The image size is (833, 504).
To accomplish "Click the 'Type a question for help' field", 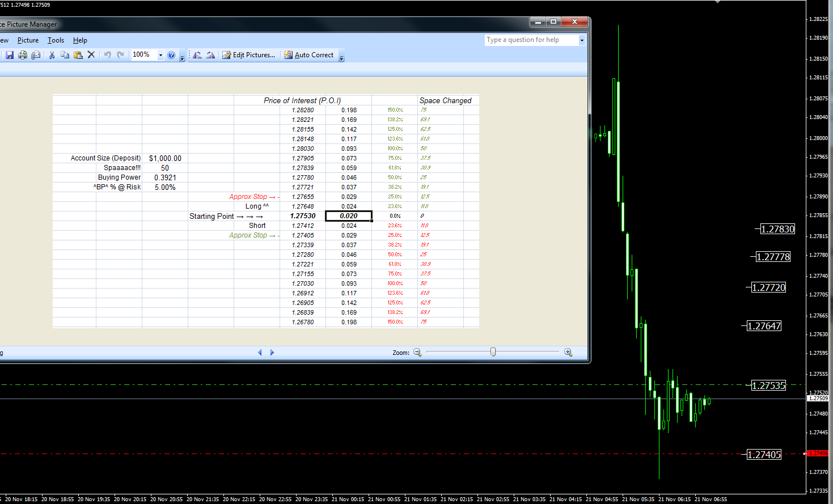I will click(531, 40).
